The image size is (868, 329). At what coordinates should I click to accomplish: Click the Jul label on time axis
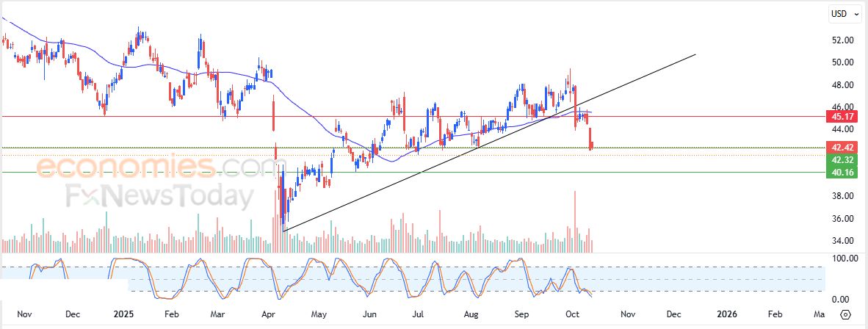coord(419,314)
